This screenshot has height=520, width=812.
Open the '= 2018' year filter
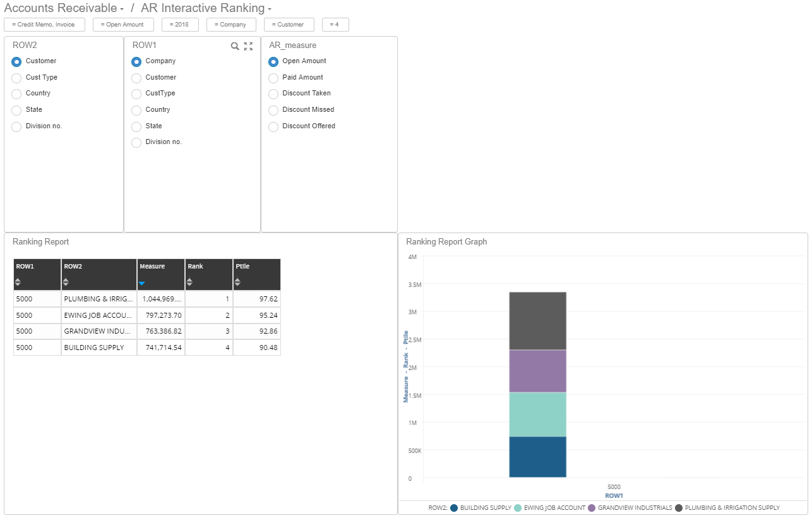point(180,25)
